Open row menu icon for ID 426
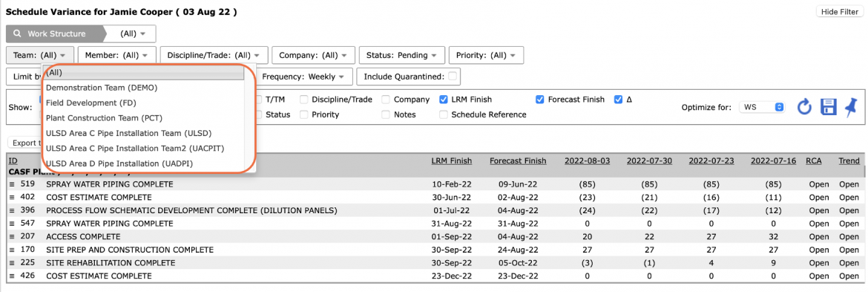868x292 pixels. click(x=12, y=276)
